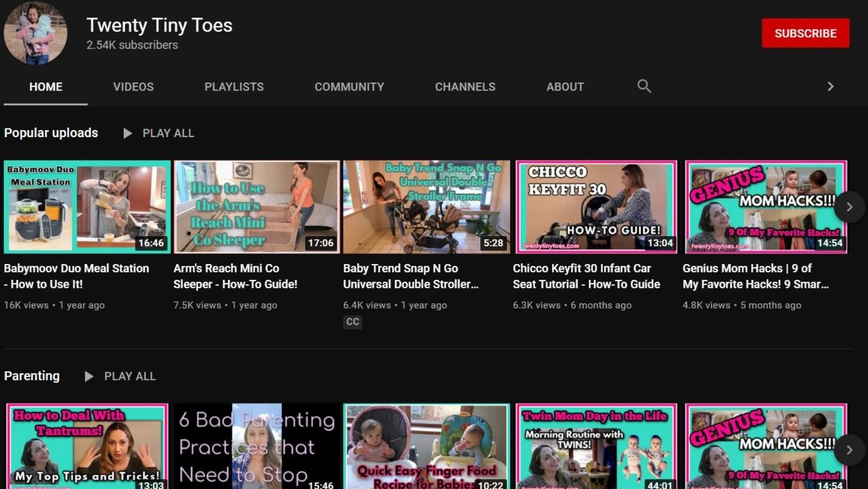The width and height of the screenshot is (868, 489).
Task: Play the Chicco Keyfit 30 tutorial thumbnail
Action: coord(596,207)
